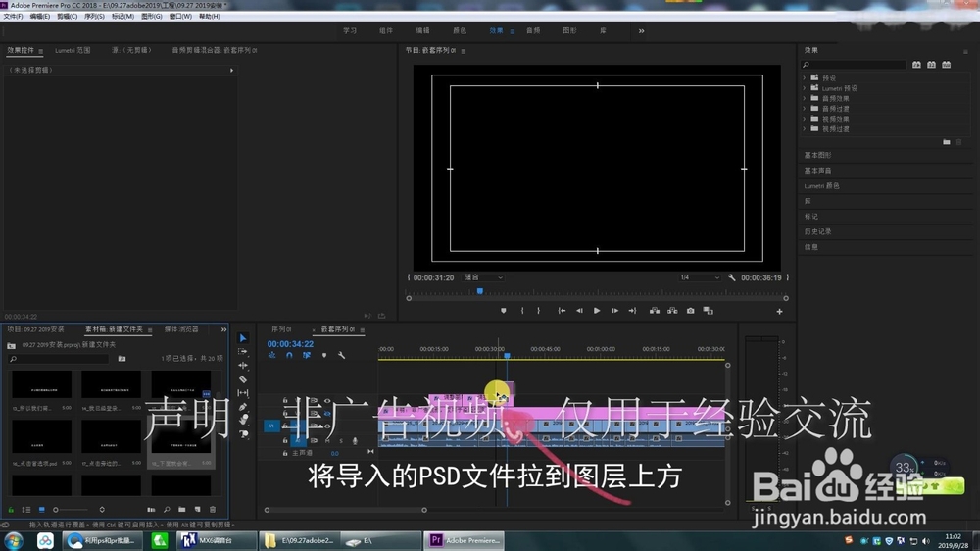
Task: Expand the Lumetri 预设 folder
Action: pos(805,88)
